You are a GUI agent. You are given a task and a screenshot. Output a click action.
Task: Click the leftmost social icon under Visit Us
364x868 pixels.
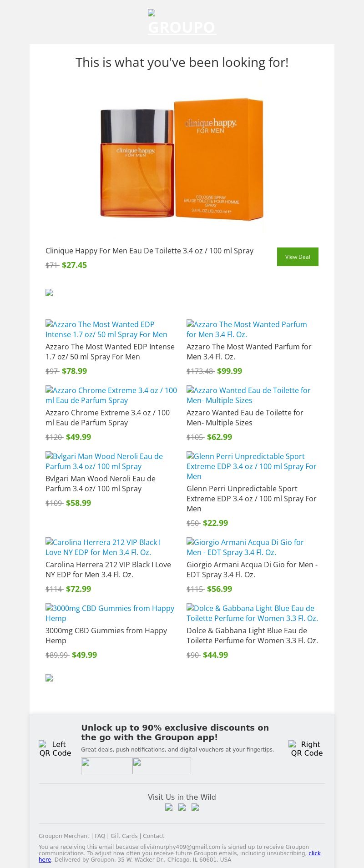click(x=169, y=807)
